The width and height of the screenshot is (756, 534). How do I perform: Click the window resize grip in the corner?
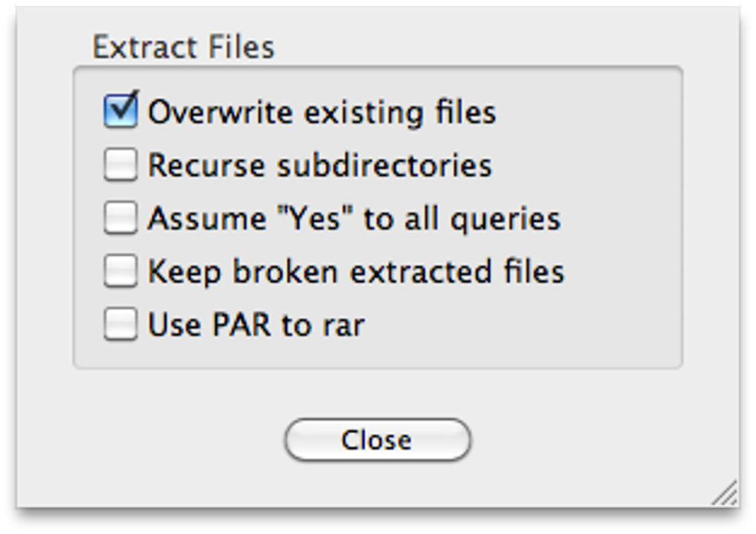726,494
